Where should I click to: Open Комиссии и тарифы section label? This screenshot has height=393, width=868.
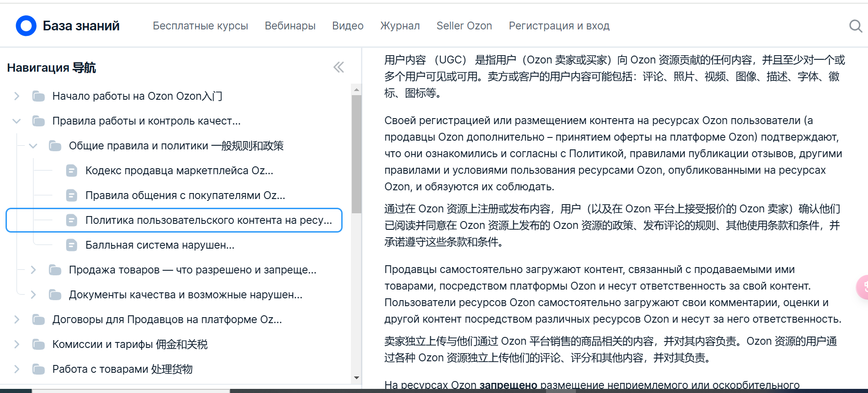130,344
